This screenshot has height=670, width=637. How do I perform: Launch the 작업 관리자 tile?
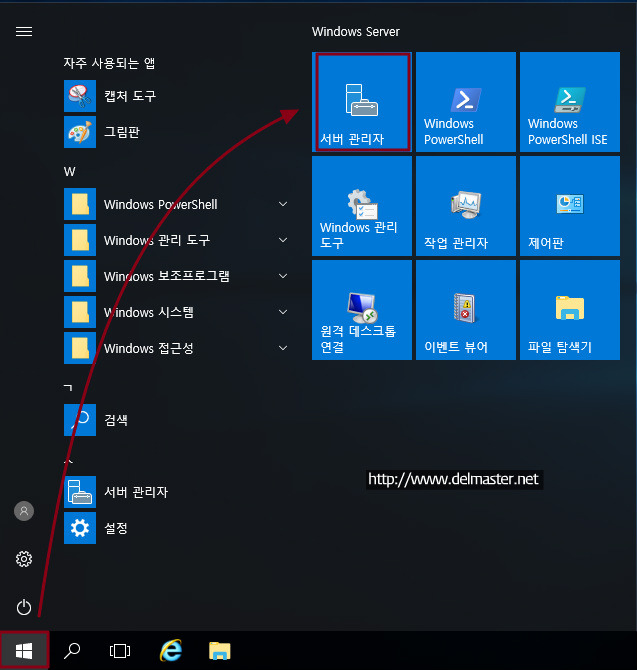pos(466,206)
